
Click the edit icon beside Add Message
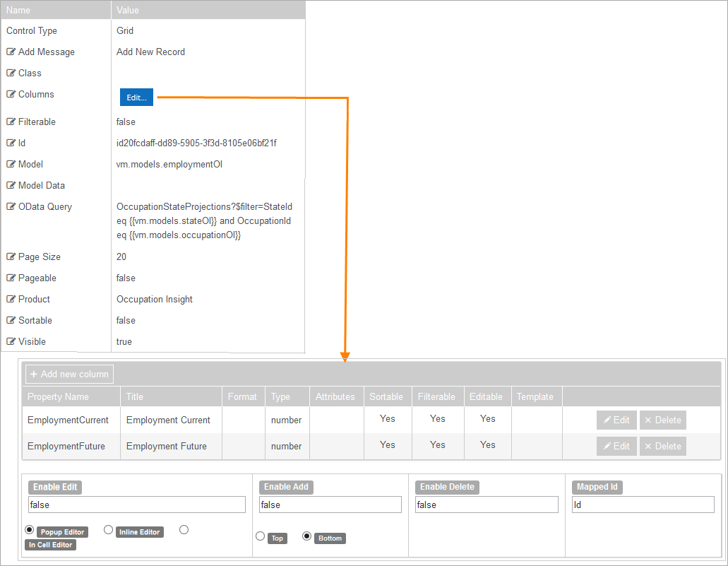pos(11,52)
